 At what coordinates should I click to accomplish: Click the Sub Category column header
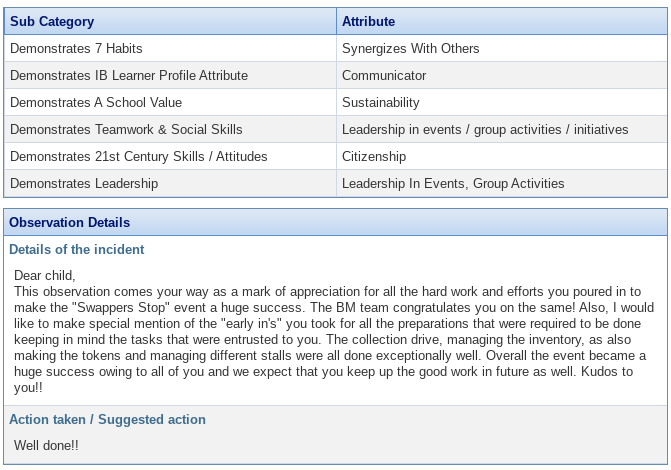170,21
